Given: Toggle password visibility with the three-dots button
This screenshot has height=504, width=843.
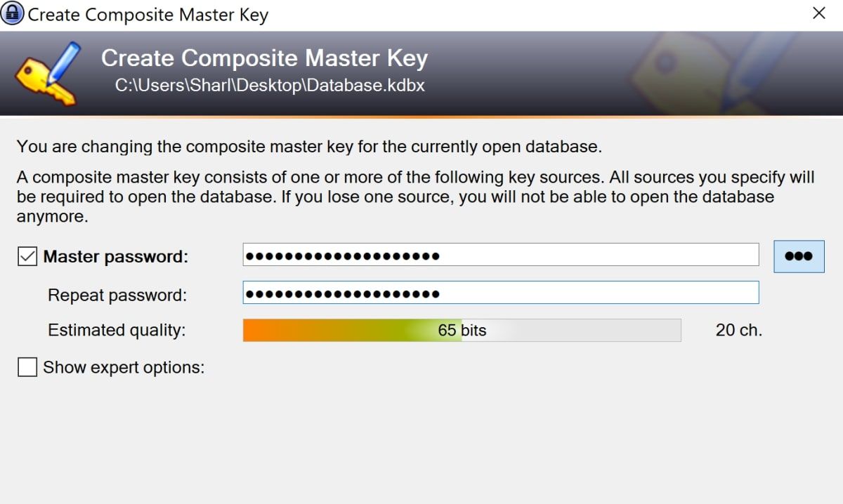Looking at the screenshot, I should 799,256.
